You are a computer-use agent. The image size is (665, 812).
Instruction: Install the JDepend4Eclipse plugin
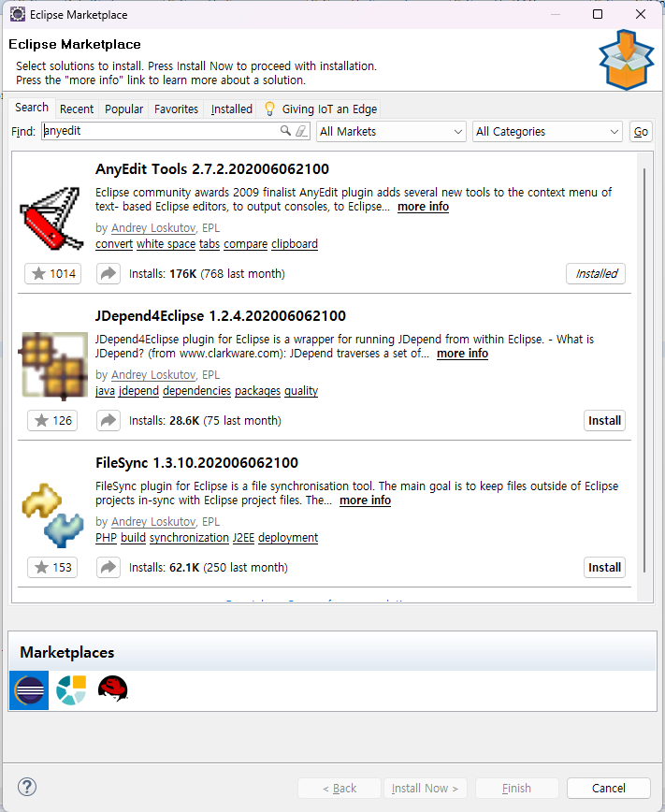(604, 421)
